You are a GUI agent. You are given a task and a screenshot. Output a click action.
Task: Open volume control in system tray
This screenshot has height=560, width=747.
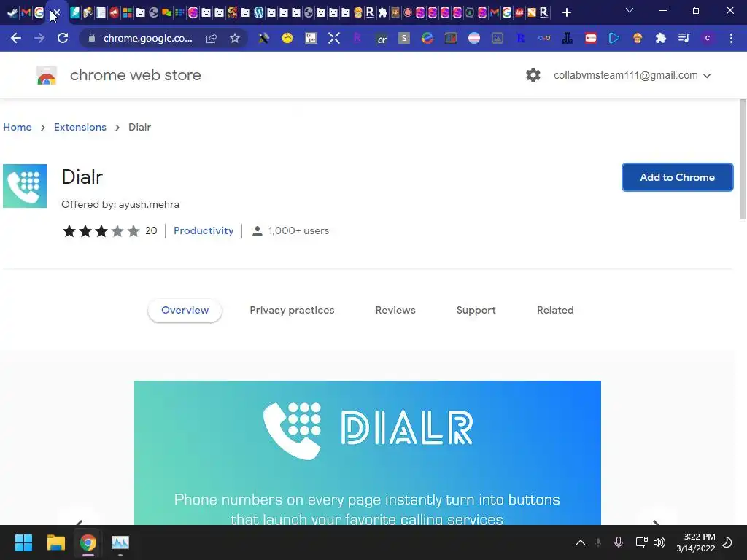[x=659, y=542]
